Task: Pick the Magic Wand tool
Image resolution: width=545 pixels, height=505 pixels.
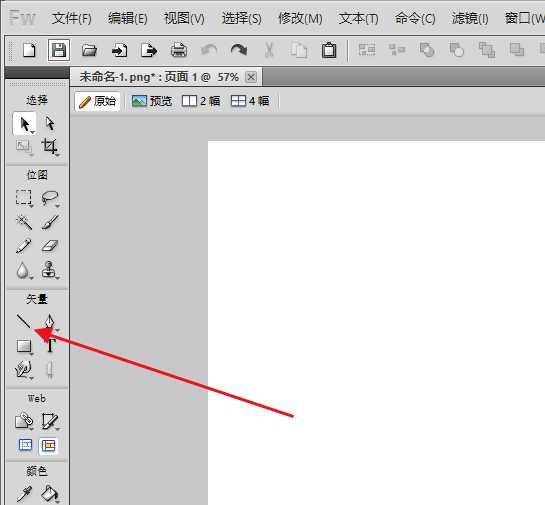Action: click(x=24, y=222)
